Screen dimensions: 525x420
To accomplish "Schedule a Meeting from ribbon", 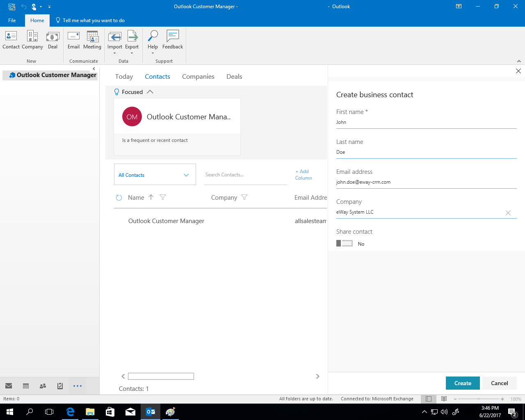I will [x=92, y=40].
